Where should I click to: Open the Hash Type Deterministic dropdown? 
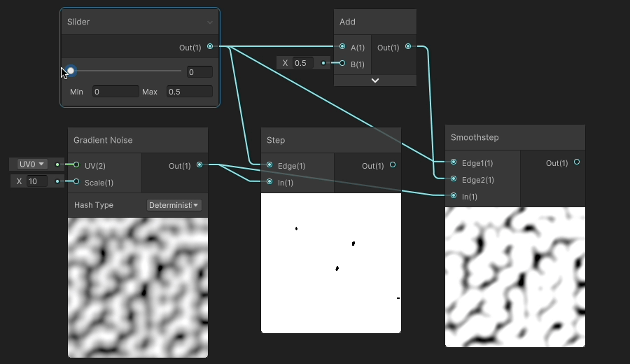(x=174, y=205)
